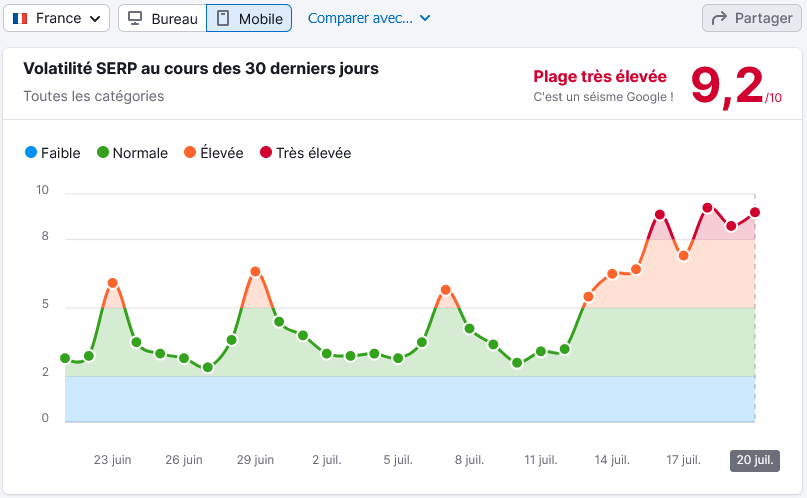Click the 29 juin axis label
The width and height of the screenshot is (807, 498).
(x=255, y=460)
